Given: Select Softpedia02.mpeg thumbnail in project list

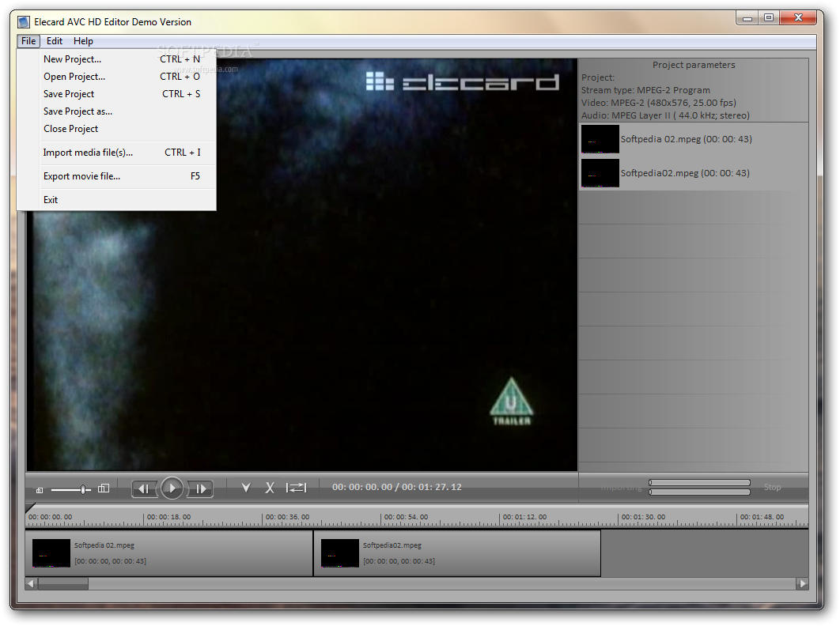Looking at the screenshot, I should 600,173.
